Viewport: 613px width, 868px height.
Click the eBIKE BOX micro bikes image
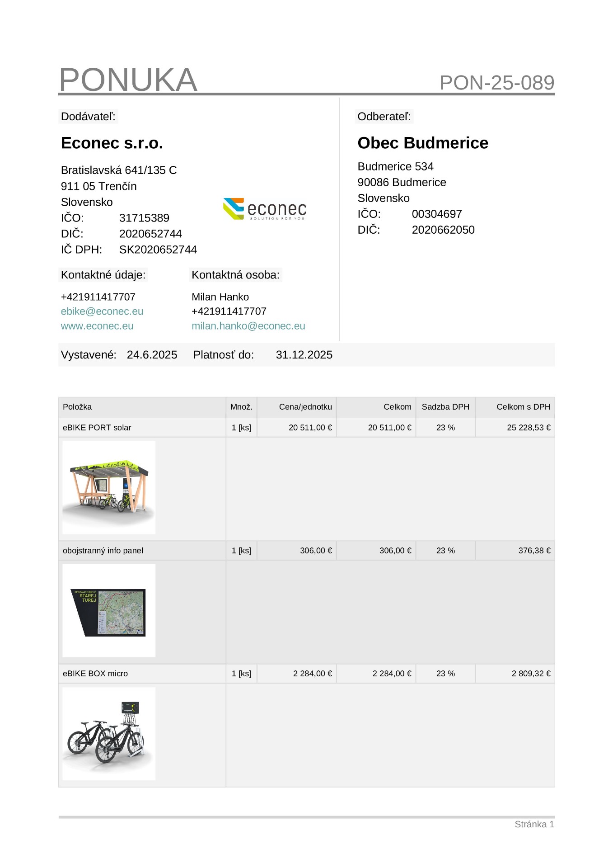tap(109, 733)
